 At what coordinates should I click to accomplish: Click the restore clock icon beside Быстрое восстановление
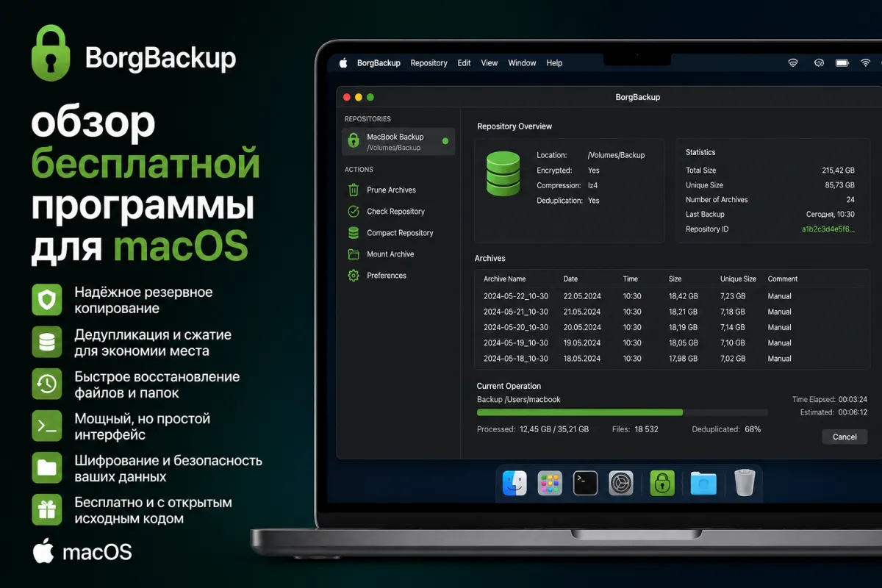click(46, 384)
